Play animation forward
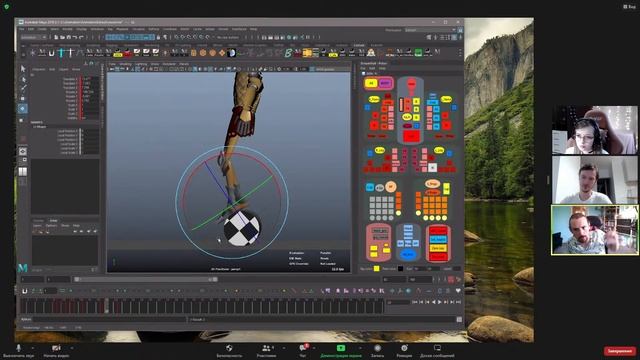Image resolution: width=640 pixels, height=360 pixels. click(440, 302)
